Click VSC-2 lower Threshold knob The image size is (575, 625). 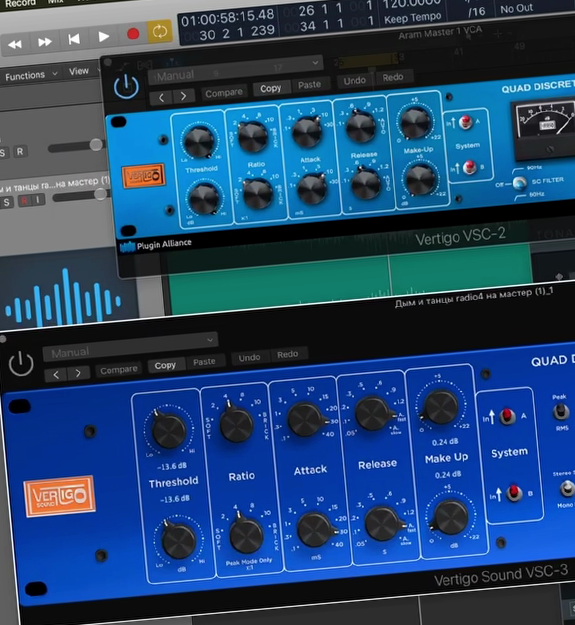coord(204,198)
